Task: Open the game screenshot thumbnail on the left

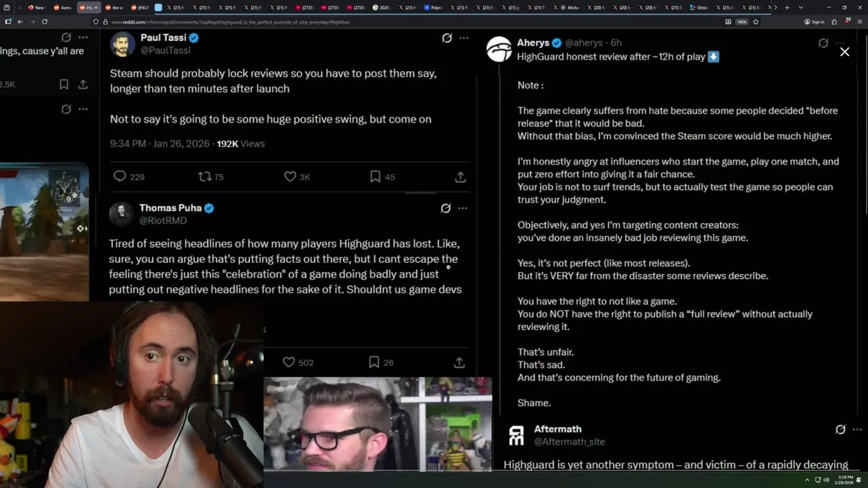Action: [x=44, y=232]
